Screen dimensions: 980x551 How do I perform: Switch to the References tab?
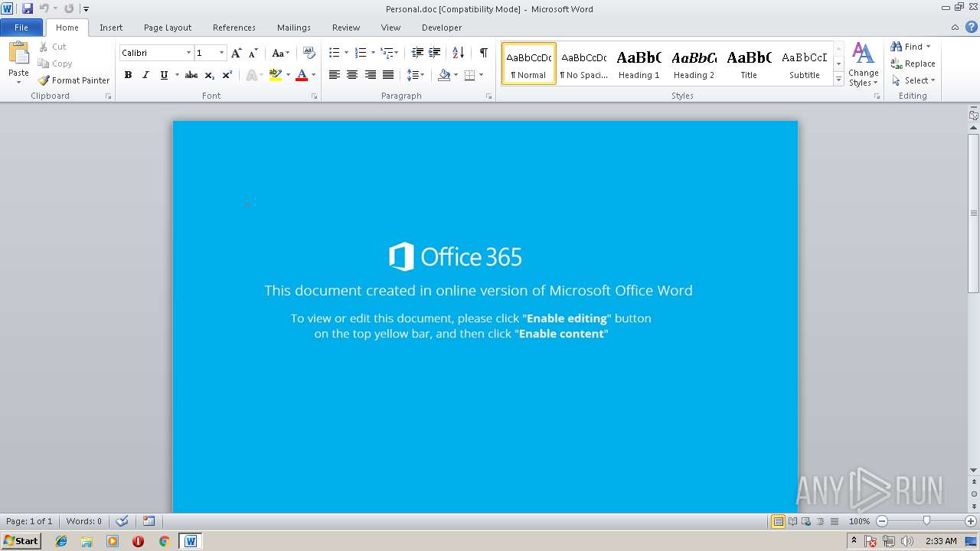(x=234, y=28)
